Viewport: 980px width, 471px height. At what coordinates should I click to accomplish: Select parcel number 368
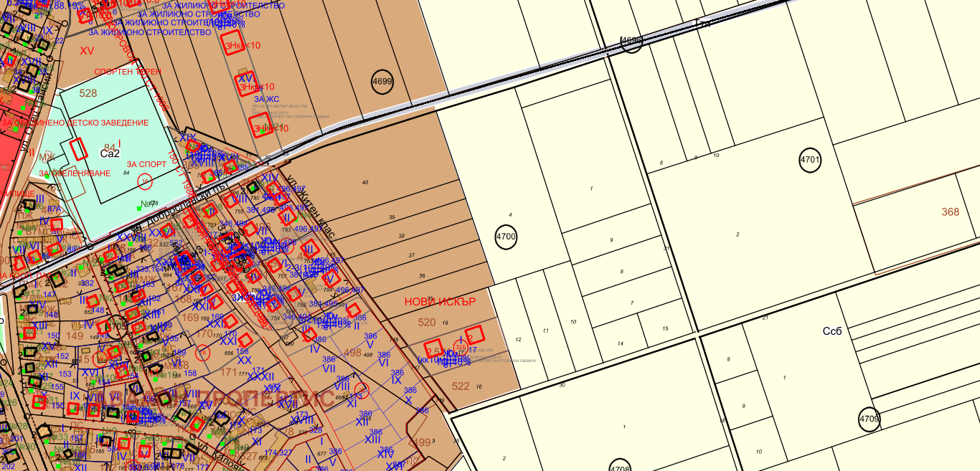click(950, 211)
